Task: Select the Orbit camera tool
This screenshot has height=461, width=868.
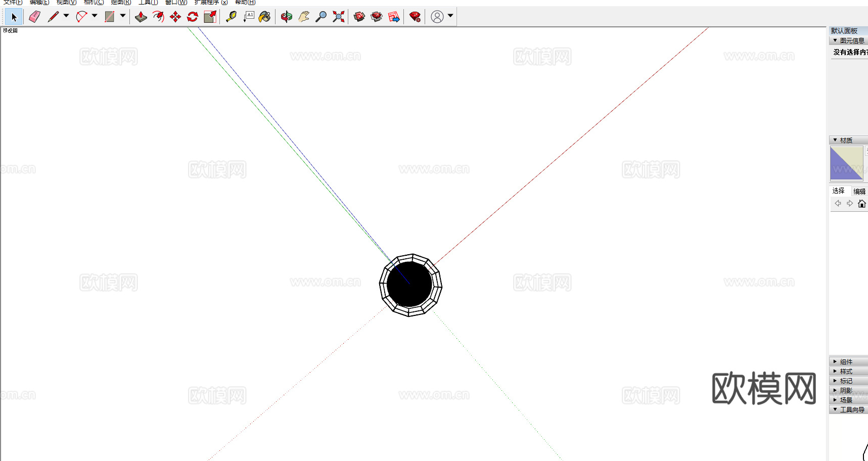Action: click(x=287, y=17)
